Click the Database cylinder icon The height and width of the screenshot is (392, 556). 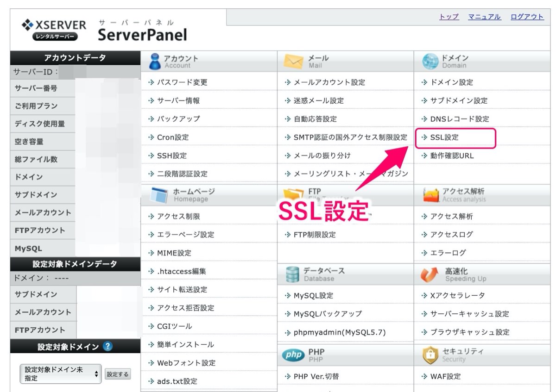point(292,274)
